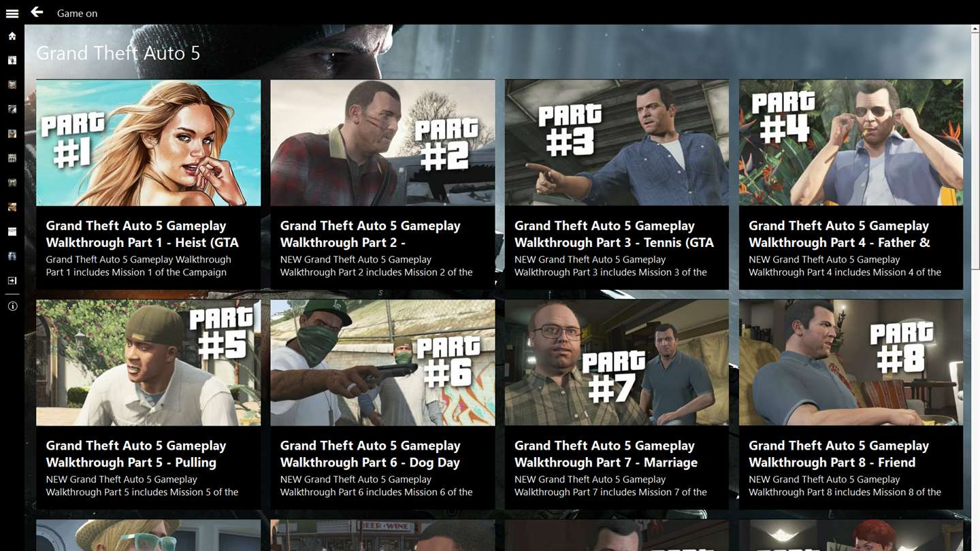This screenshot has height=551, width=980.
Task: Open the hamburger menu
Action: [x=12, y=13]
